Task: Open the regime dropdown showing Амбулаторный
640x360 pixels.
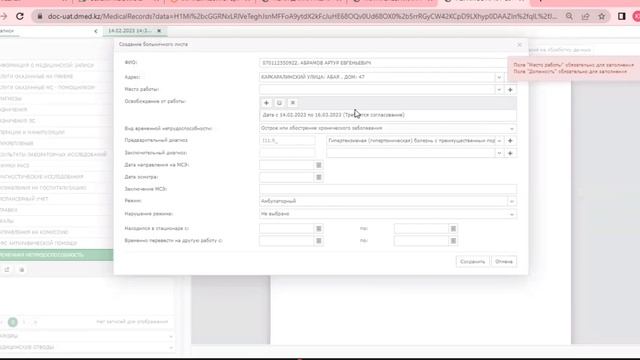Action: pos(511,201)
